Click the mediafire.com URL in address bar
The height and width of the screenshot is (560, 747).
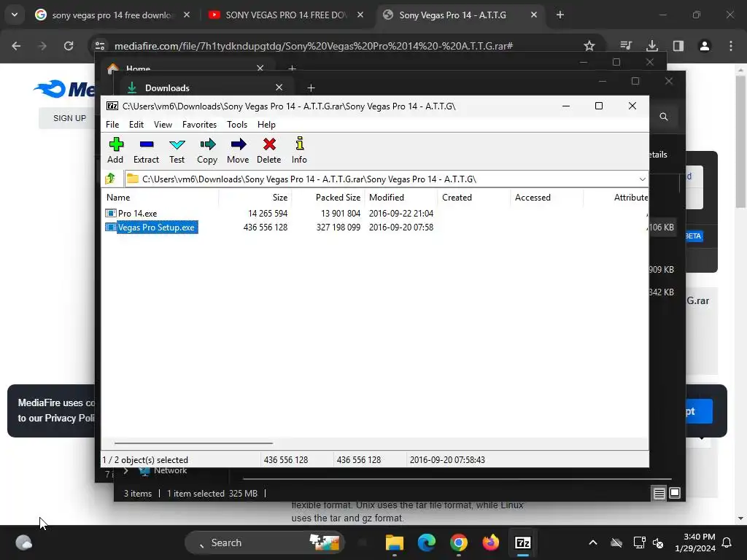pos(314,46)
